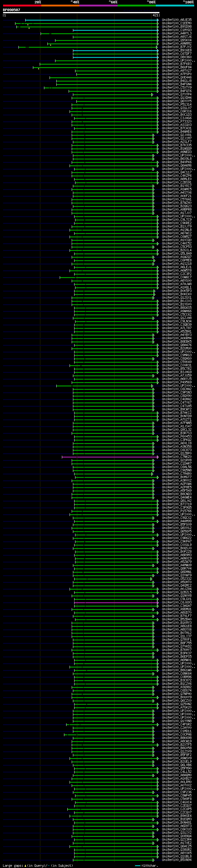
Task: Select the UniRef100_Q1XDM4 label
Action: [177, 98]
